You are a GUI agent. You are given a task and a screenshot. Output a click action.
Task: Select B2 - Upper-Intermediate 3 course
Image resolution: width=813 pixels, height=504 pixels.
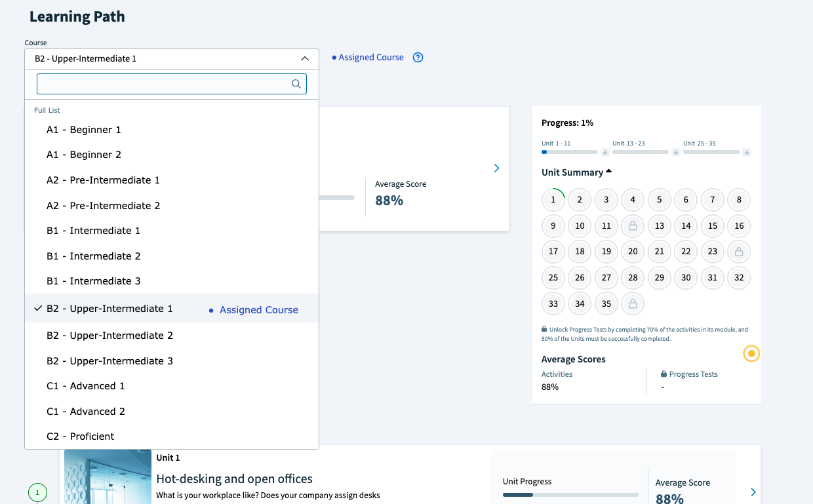click(172, 361)
